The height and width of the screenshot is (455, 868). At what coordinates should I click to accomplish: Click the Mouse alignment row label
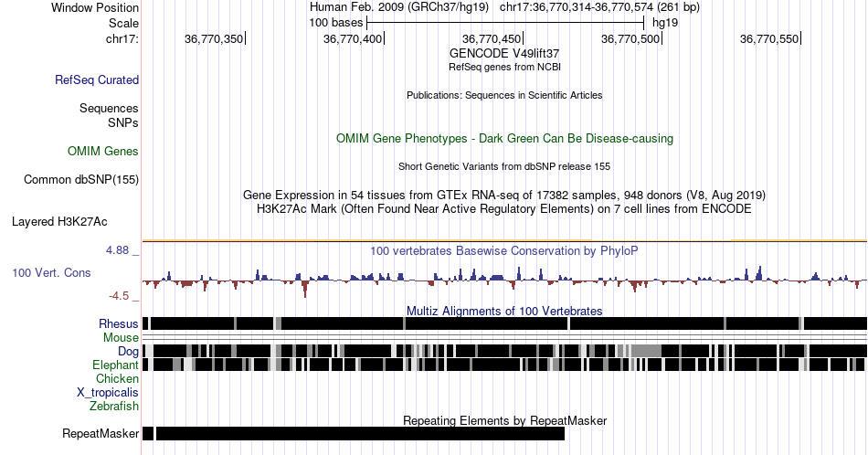point(121,338)
